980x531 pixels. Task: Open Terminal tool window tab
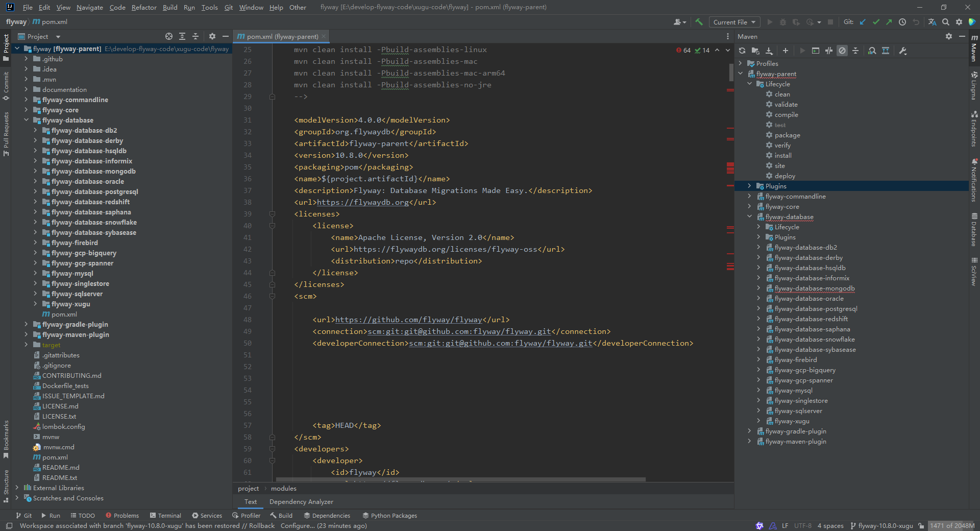coord(165,515)
